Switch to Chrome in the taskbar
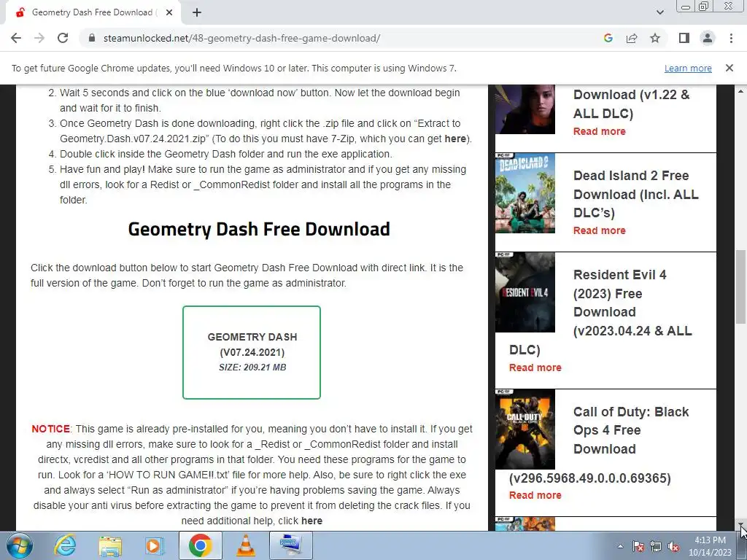This screenshot has width=747, height=560. click(200, 545)
